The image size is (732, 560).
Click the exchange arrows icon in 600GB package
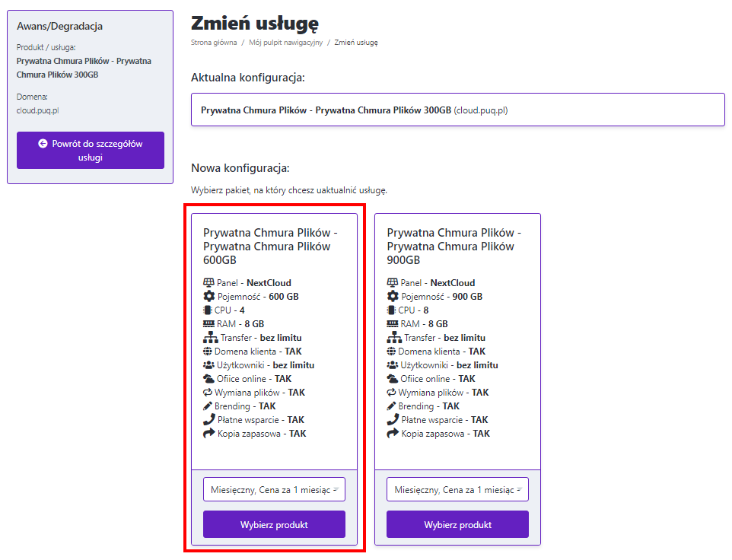click(209, 393)
